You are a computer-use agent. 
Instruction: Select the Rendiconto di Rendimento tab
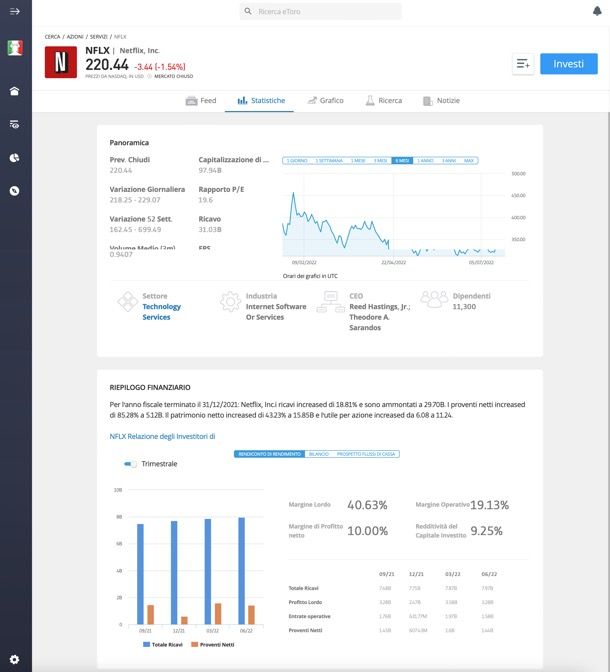pos(270,454)
